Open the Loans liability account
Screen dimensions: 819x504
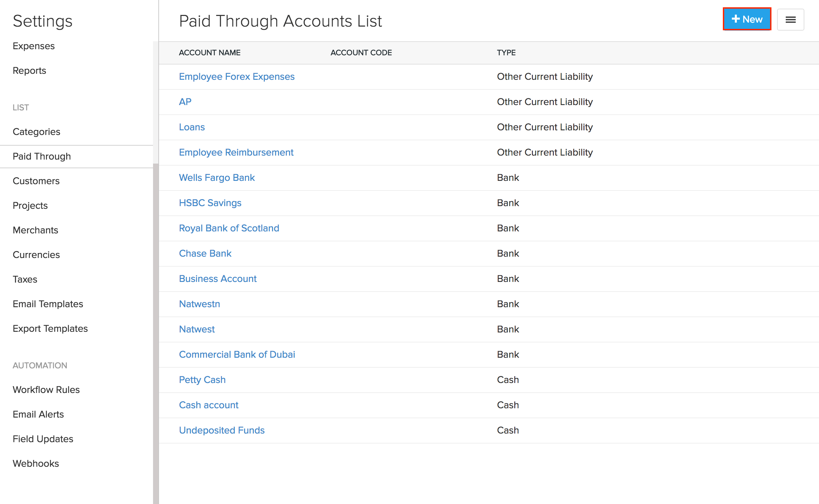pos(192,127)
